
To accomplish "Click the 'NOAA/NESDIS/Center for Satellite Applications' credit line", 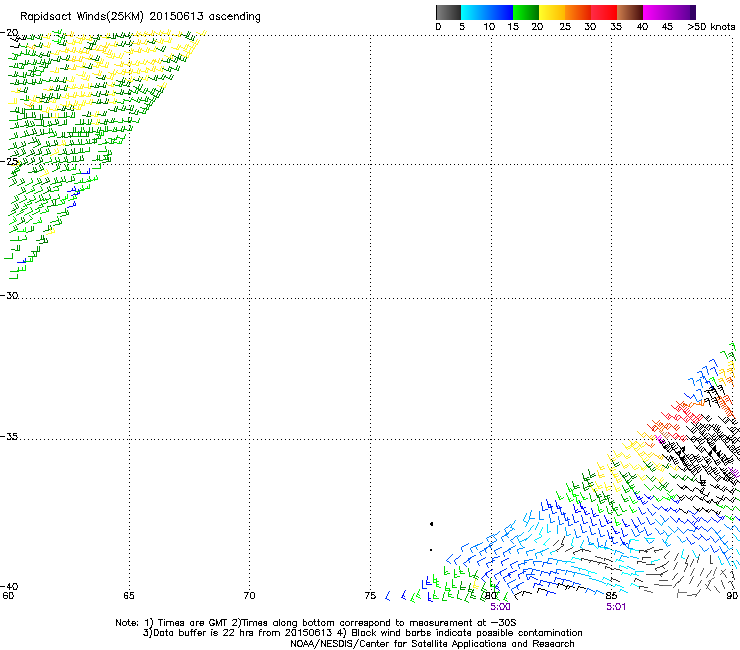I will pos(432,644).
